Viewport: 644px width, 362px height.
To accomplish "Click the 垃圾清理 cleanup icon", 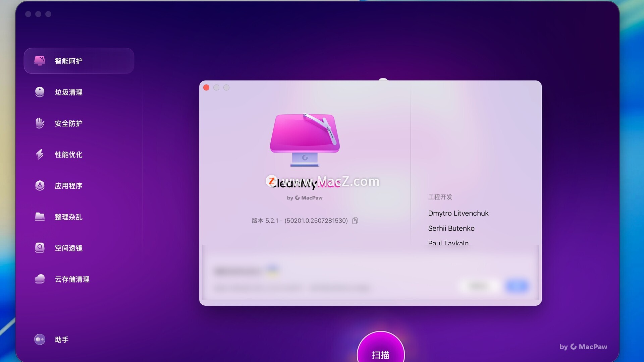I will [40, 92].
